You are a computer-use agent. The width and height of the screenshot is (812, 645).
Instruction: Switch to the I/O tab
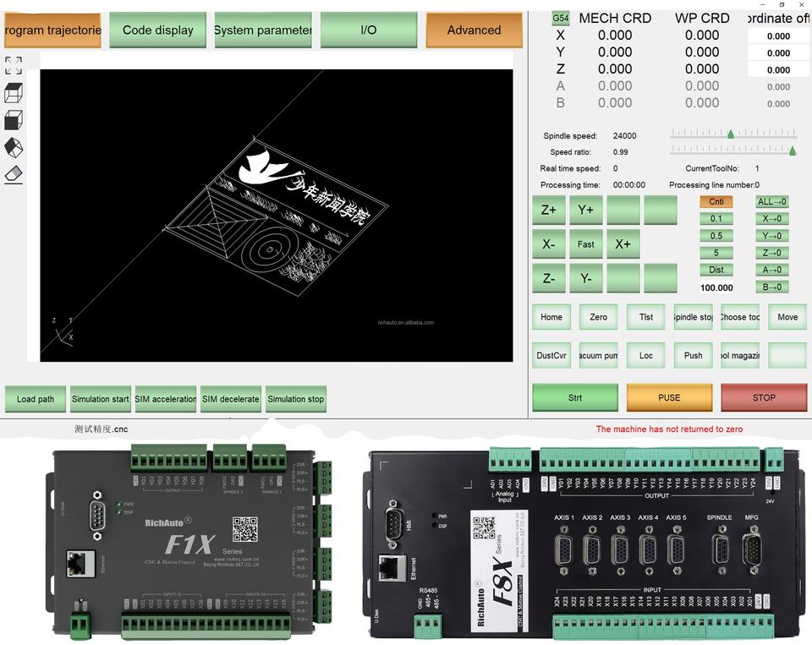tap(369, 30)
